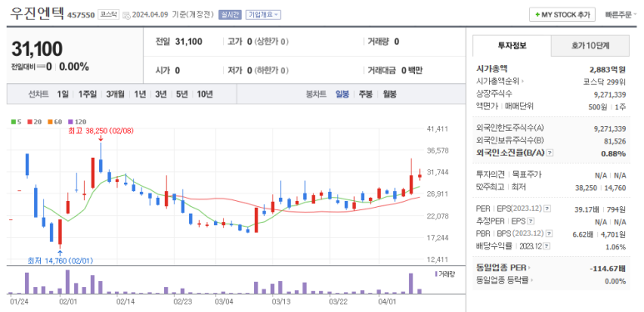Click the PER value 39.17배

pyautogui.click(x=587, y=209)
